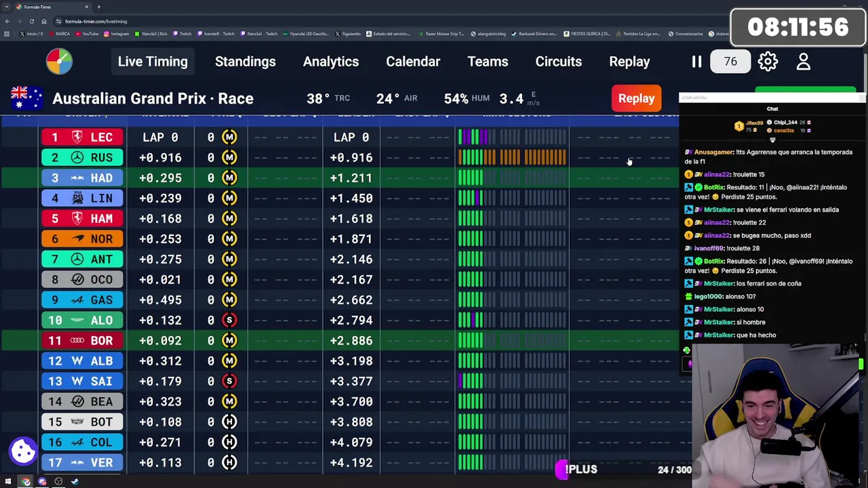Click the hard tyre icon for COL

[229, 443]
